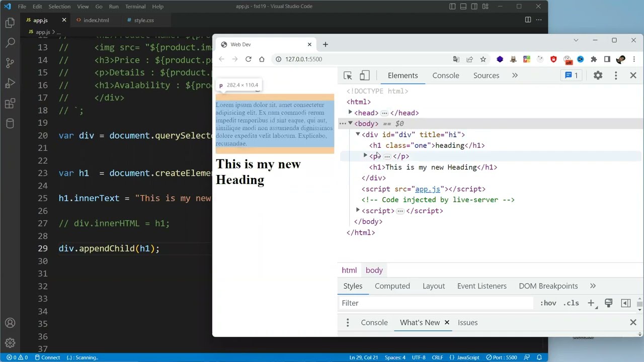Screen dimensions: 644x362
Task: Open the index.html editor tab
Action: [96, 20]
